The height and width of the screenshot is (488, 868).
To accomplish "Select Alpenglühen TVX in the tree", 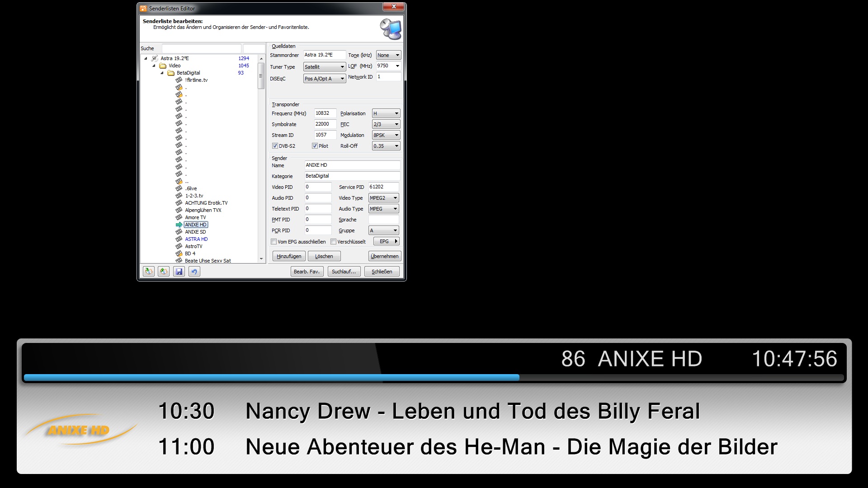I will coord(203,210).
